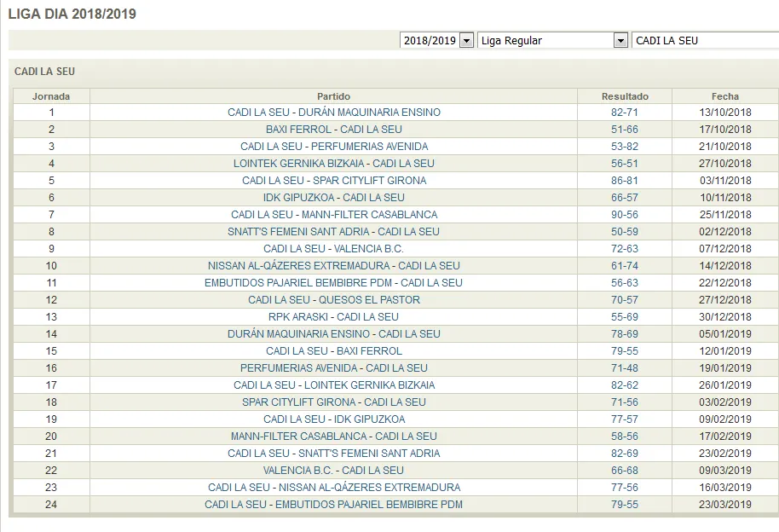Open match IDK GIPUZKOA - CADI LA SEU
The height and width of the screenshot is (532, 779).
[334, 198]
